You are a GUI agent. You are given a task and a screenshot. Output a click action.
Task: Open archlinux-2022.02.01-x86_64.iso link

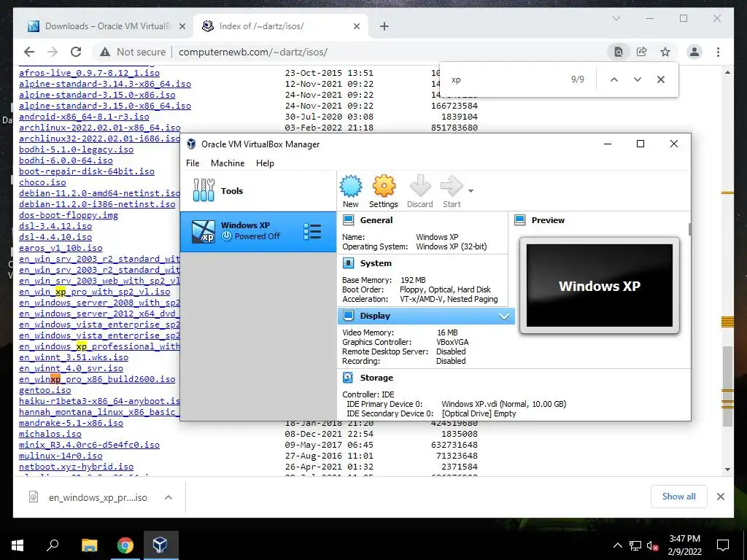99,128
